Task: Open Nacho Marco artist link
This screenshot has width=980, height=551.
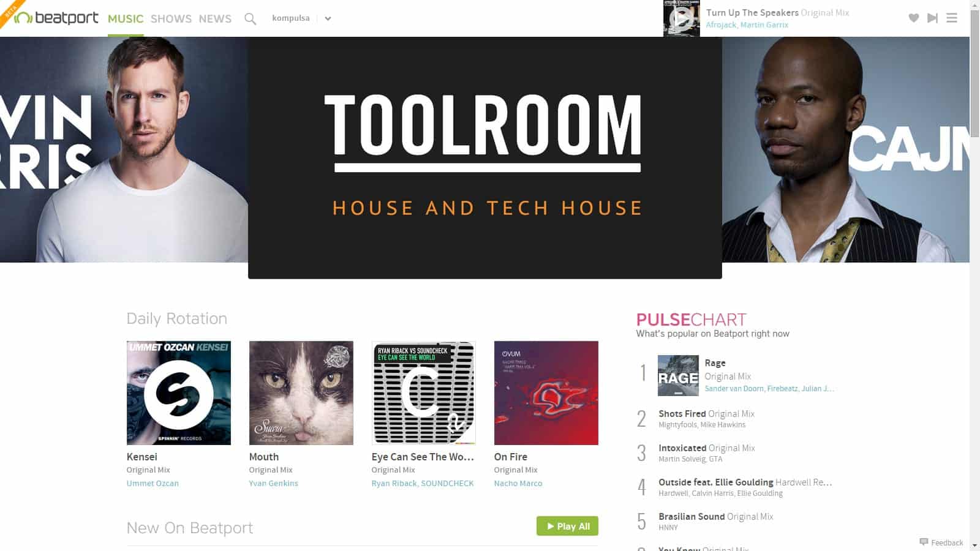Action: [x=518, y=483]
